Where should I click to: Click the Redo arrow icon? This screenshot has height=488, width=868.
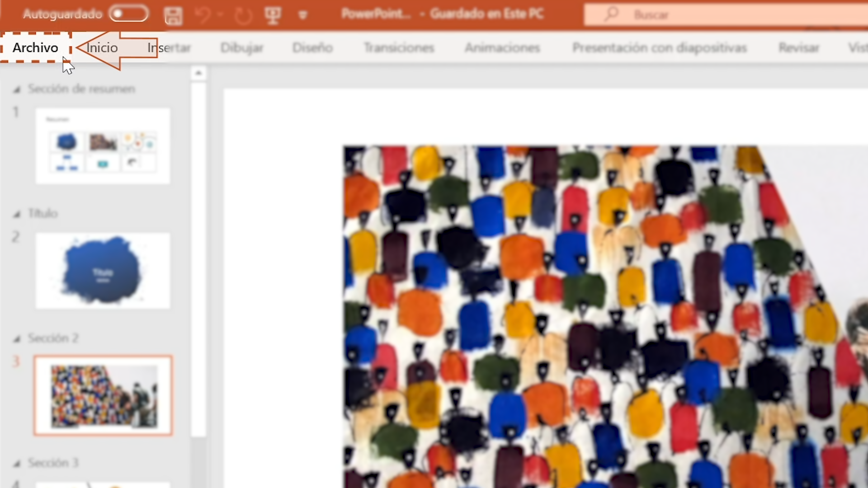[x=243, y=16]
